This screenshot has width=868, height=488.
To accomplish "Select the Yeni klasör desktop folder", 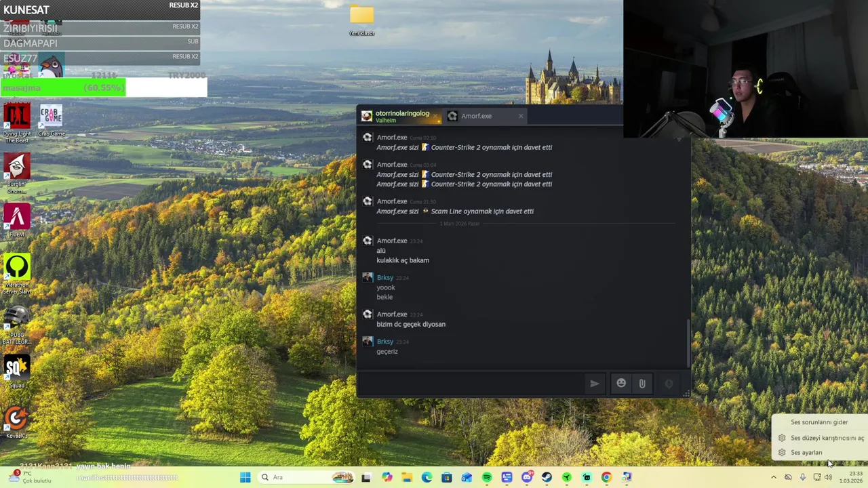I will tap(361, 20).
